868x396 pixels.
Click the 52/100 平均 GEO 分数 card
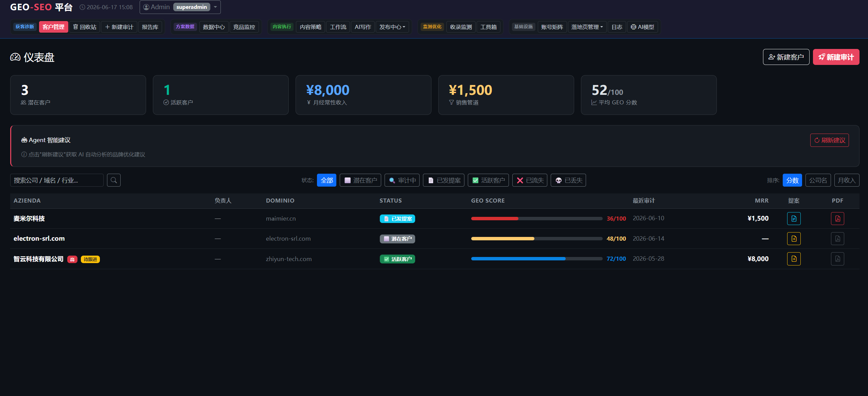tap(649, 95)
